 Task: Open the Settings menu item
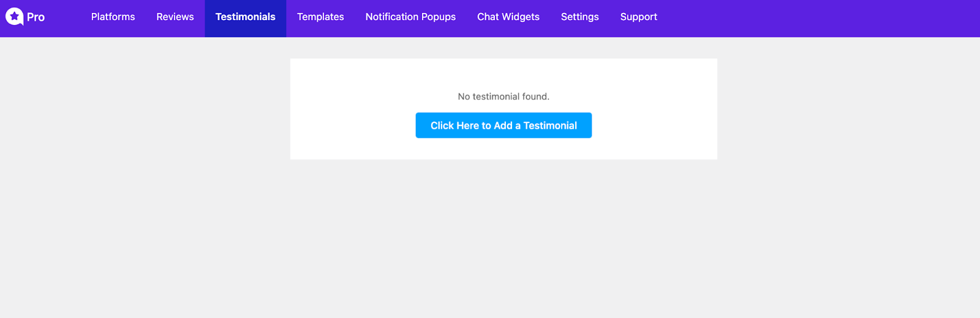coord(580,17)
